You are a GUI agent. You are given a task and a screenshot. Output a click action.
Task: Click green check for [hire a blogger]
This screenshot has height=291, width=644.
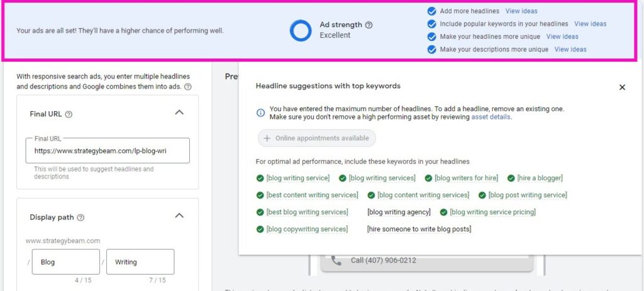click(511, 178)
